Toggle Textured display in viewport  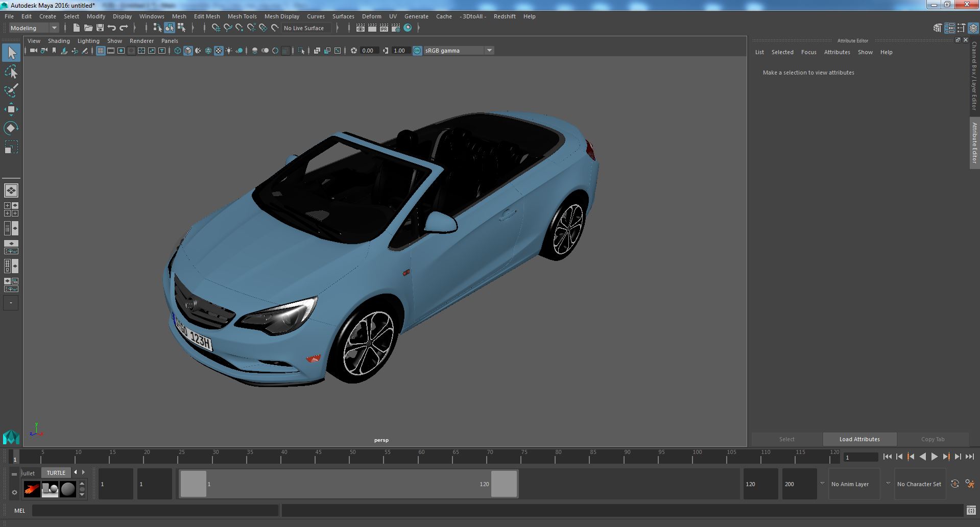(x=219, y=51)
